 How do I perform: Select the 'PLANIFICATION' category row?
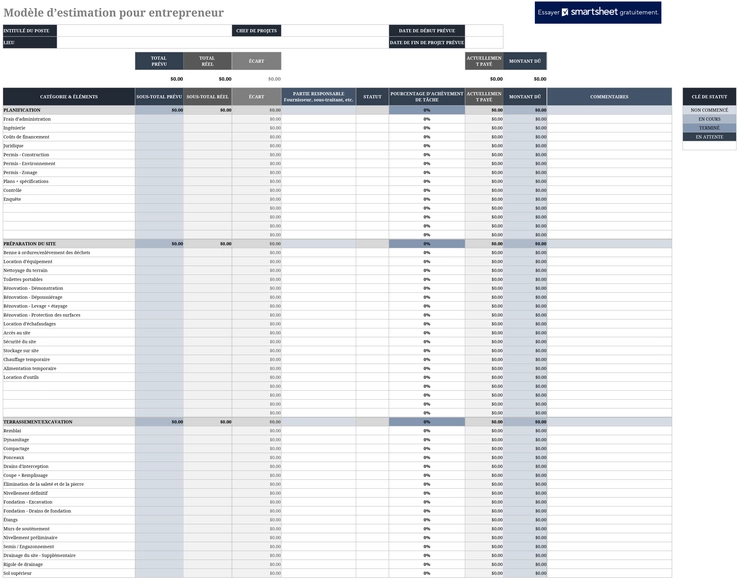coord(337,110)
